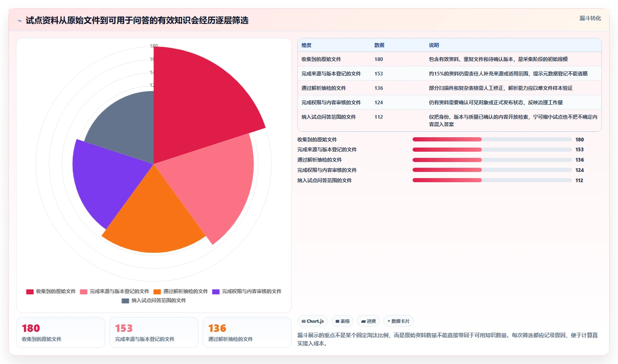This screenshot has width=618, height=364.
Task: Click description starting 仅把身份、版本与质量
Action: pos(513,121)
